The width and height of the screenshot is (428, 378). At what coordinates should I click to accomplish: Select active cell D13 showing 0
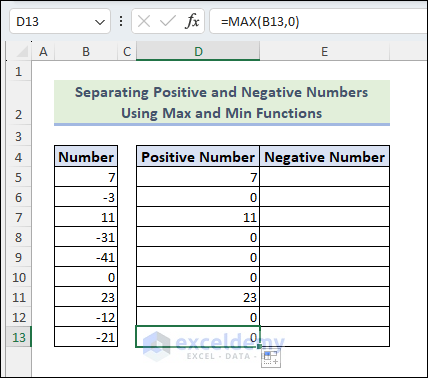tap(198, 337)
